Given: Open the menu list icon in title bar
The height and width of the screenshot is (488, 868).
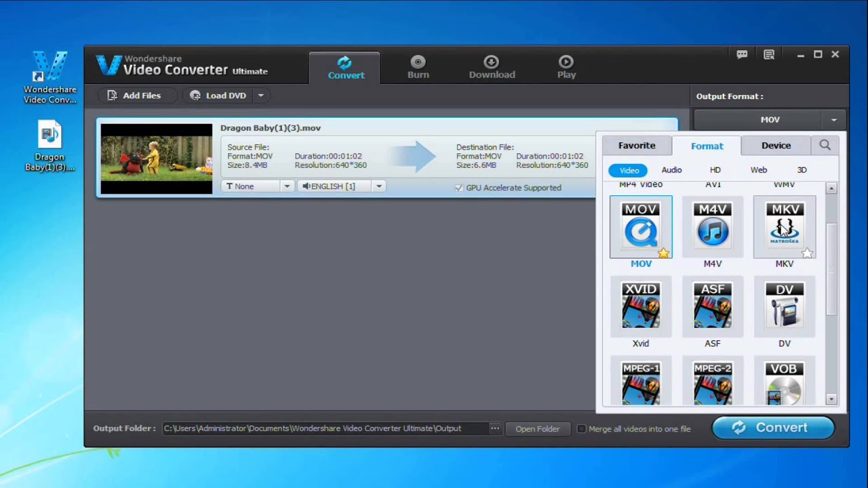Looking at the screenshot, I should click(x=769, y=54).
